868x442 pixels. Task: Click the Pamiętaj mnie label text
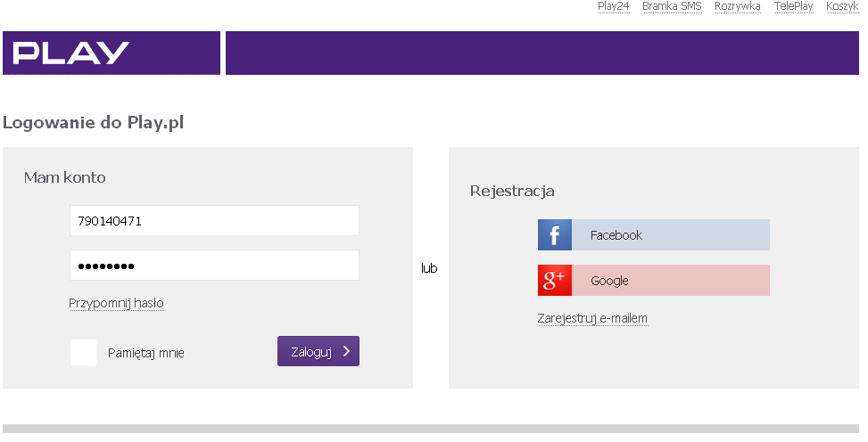[146, 353]
